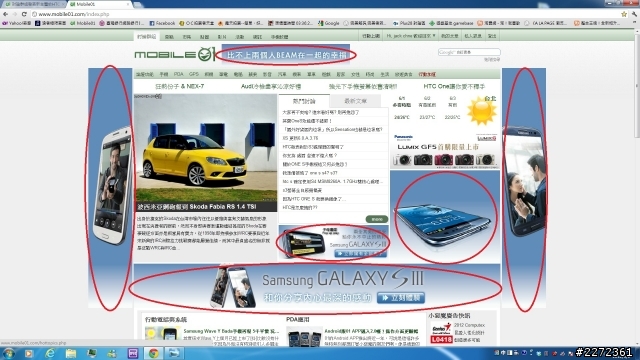Open the Facebook bookmark
This screenshot has width=640, height=360.
point(162,23)
